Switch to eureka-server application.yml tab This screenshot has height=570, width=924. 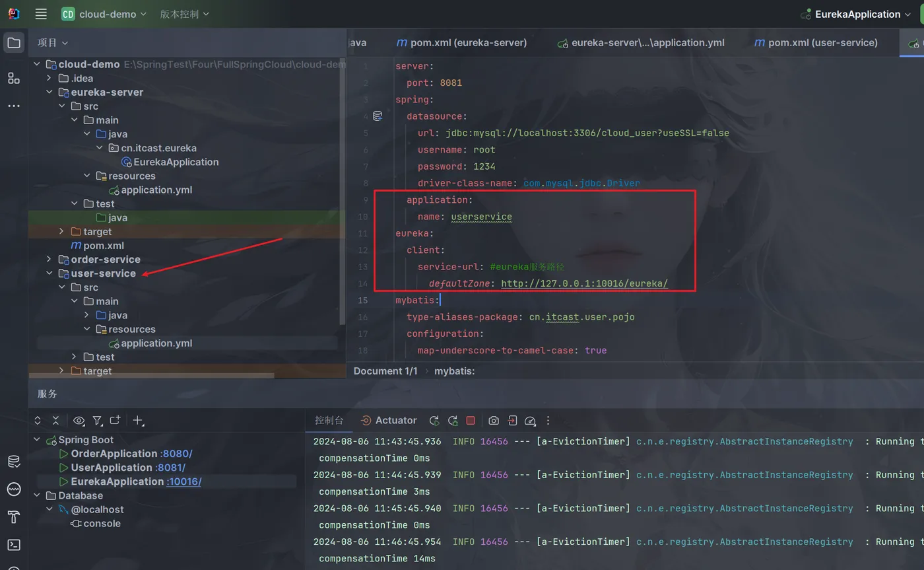click(641, 42)
